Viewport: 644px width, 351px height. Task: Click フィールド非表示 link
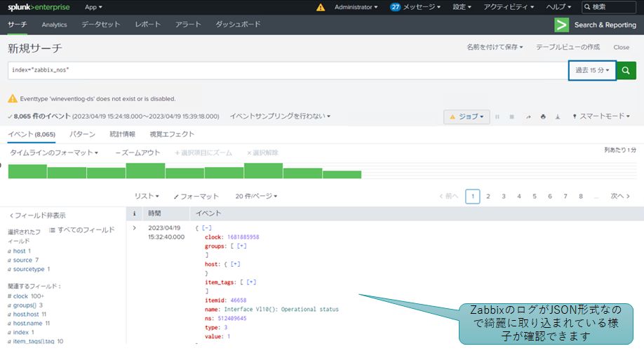click(37, 216)
